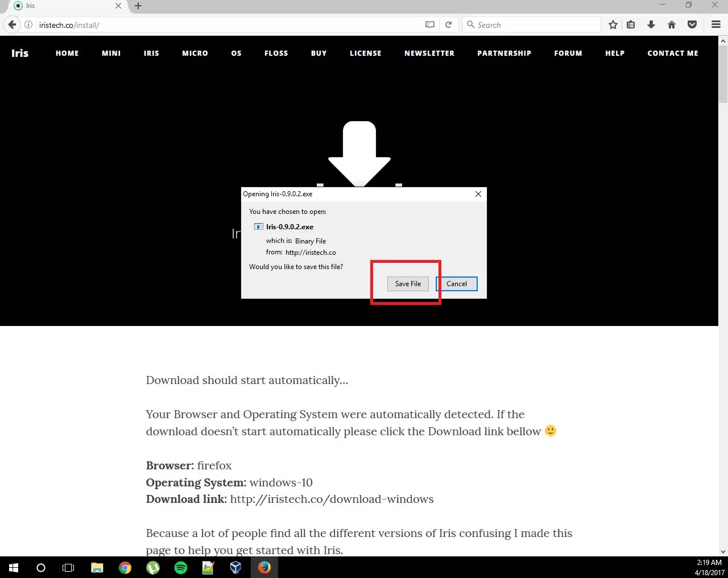Click the 'http://iristech.co' source text
Viewport: 728px width, 578px height.
click(311, 253)
